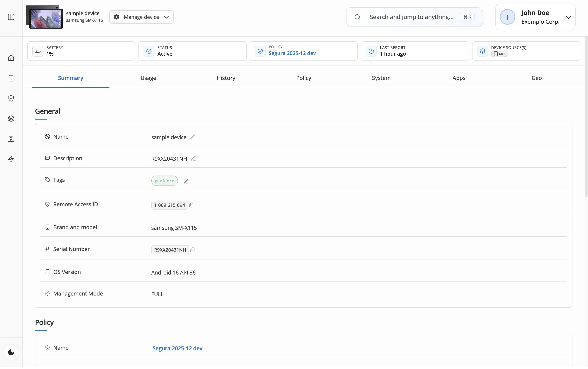Toggle dark mode moon button
The height and width of the screenshot is (369, 588).
(x=11, y=352)
